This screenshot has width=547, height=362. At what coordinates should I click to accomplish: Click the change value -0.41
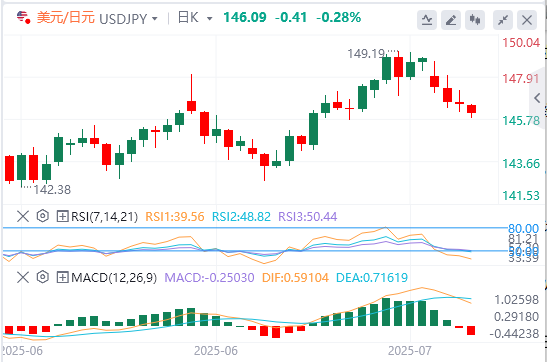point(291,17)
